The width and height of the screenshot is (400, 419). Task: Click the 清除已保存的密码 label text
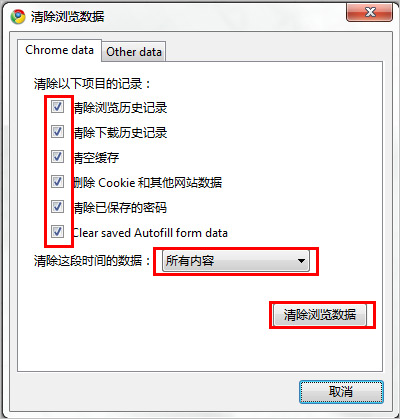click(x=120, y=208)
